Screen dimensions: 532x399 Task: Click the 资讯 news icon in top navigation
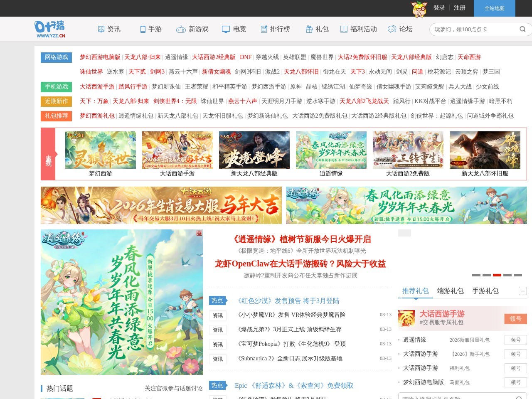tap(101, 29)
